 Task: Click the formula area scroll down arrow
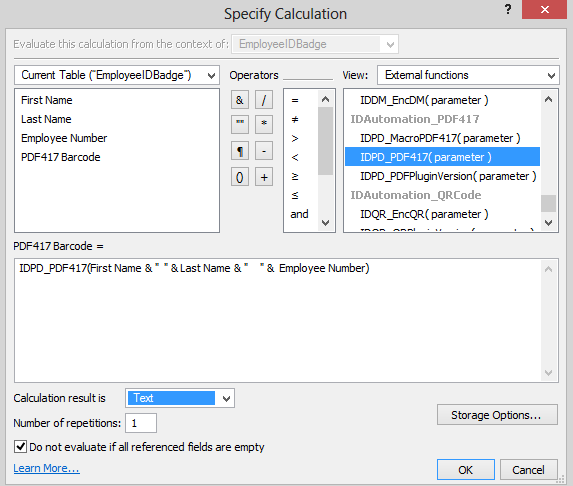click(549, 373)
